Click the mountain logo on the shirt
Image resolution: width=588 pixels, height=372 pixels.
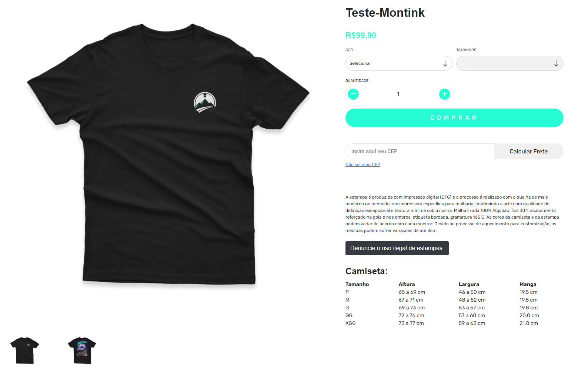coord(205,102)
